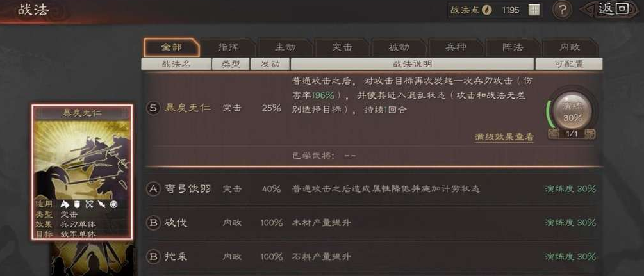
Task: Click the compass icon beside 战法点
Action: [x=487, y=10]
